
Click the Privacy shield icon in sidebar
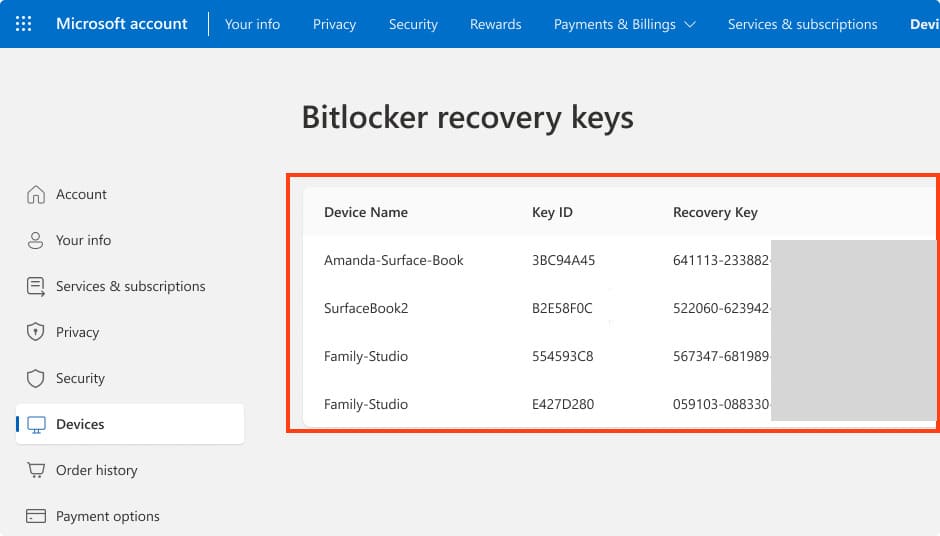[x=36, y=332]
